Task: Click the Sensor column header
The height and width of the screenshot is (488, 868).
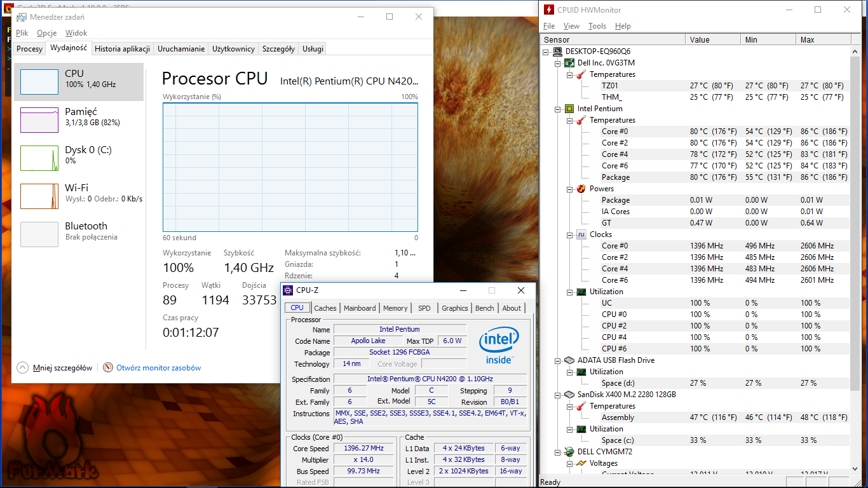Action: click(x=613, y=39)
